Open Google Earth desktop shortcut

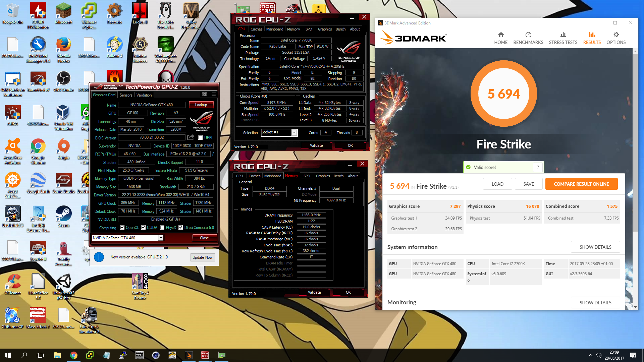tap(38, 183)
